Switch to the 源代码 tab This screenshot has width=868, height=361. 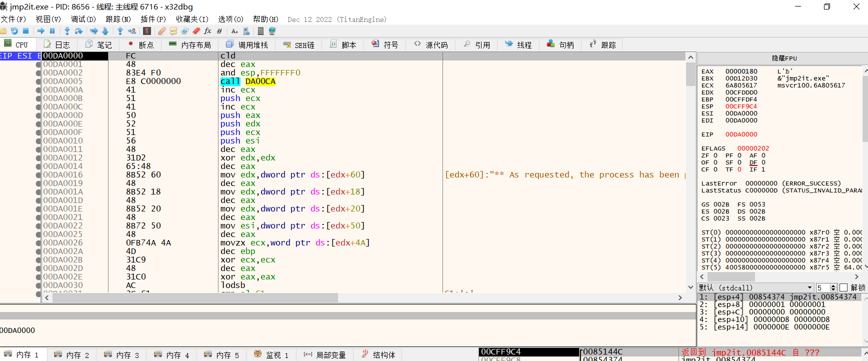click(431, 44)
